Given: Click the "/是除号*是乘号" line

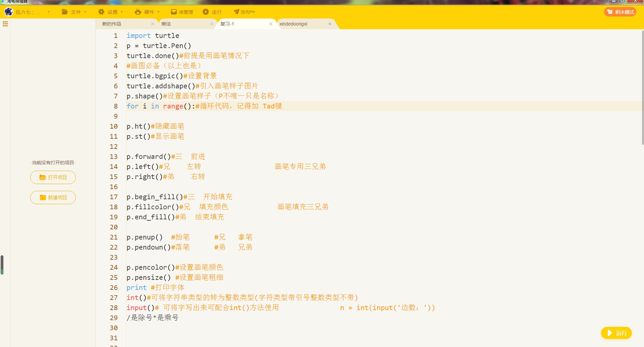Looking at the screenshot, I should [x=152, y=318].
